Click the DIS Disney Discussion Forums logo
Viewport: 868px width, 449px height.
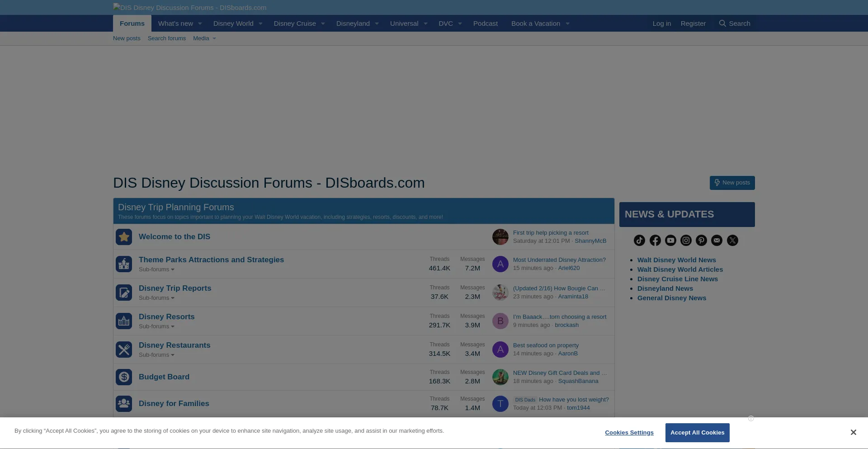(x=189, y=8)
